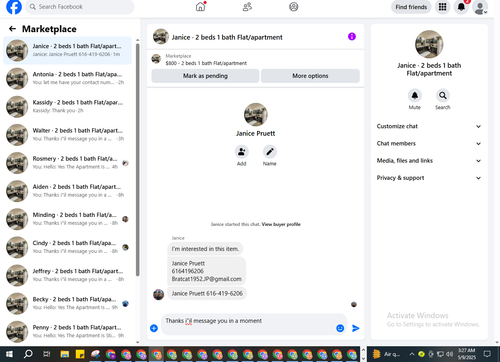500x362 pixels.
Task: Select the Becky conversation
Action: pyautogui.click(x=67, y=304)
